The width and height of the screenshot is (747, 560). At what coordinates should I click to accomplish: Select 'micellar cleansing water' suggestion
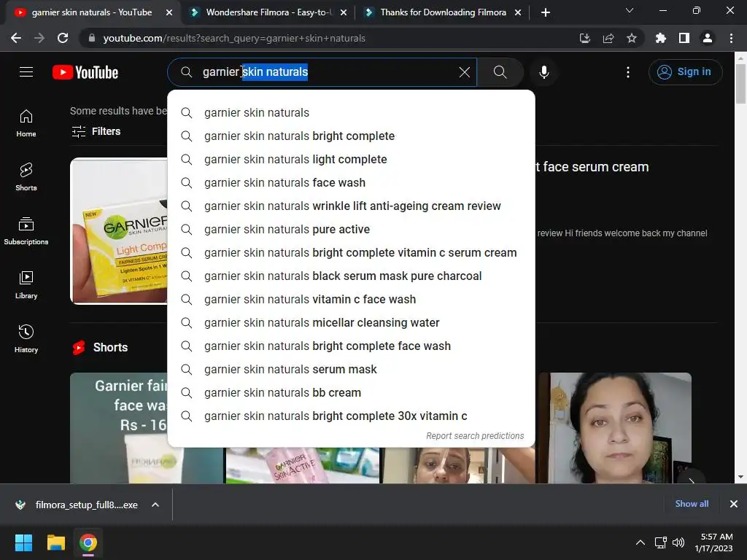pyautogui.click(x=351, y=323)
